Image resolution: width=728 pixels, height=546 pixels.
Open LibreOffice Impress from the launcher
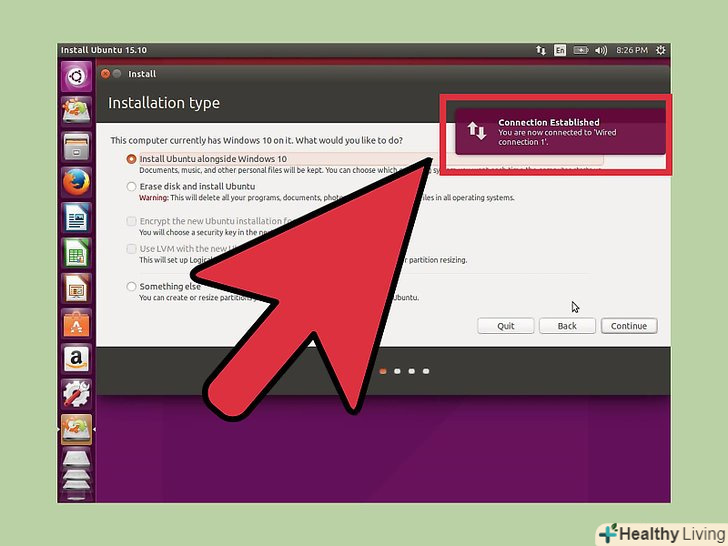[x=77, y=288]
